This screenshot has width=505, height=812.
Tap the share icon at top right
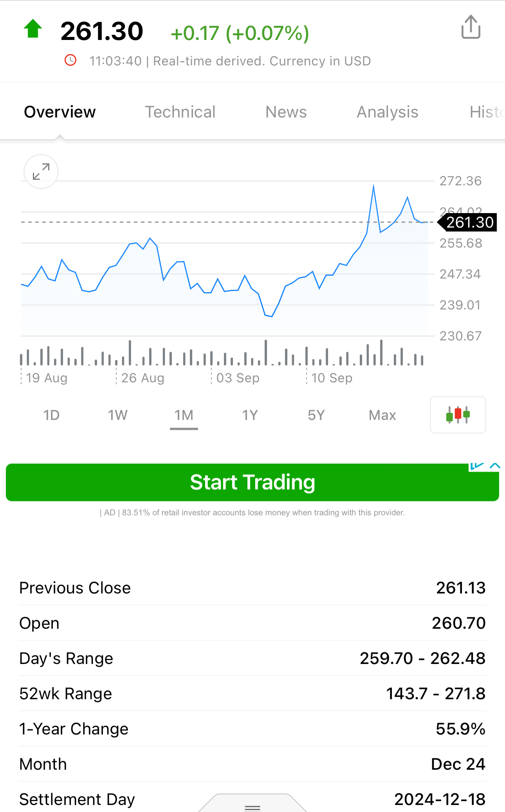(x=471, y=27)
